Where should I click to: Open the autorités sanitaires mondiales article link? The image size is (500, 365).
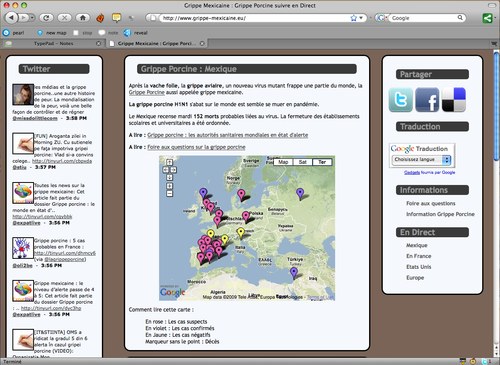(228, 135)
